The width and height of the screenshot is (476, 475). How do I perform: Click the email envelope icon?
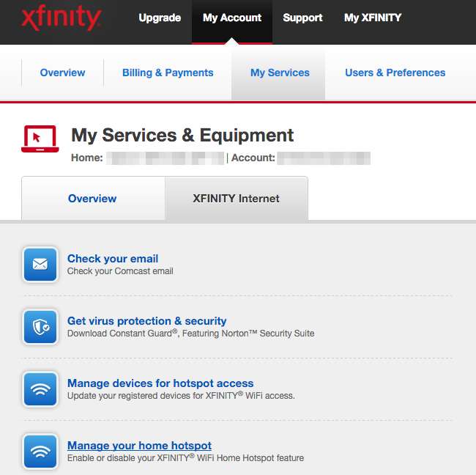40,264
